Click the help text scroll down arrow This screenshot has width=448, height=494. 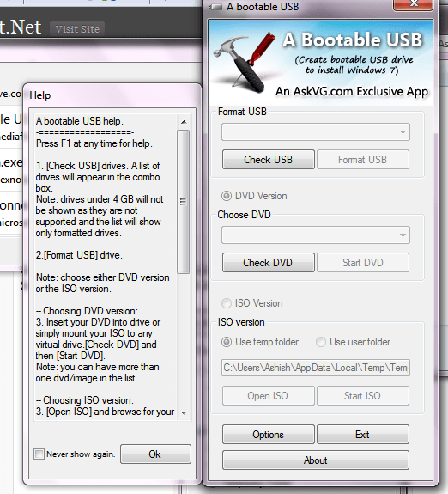point(184,412)
